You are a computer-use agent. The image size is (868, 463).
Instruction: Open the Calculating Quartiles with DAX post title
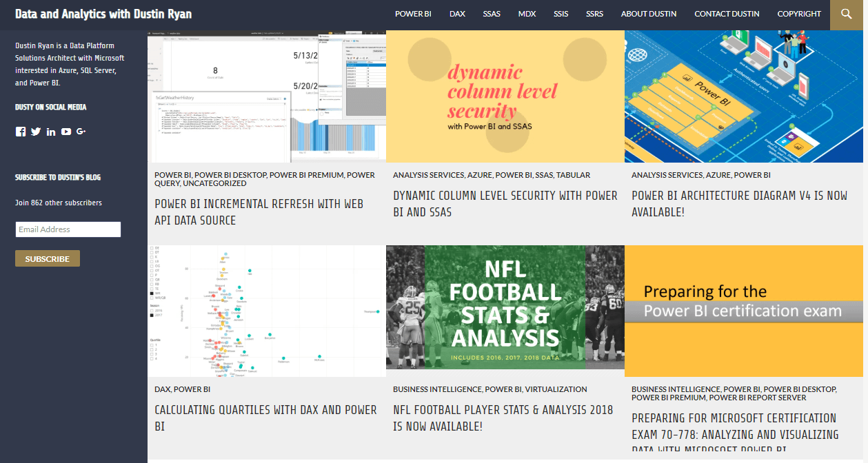[x=265, y=418]
